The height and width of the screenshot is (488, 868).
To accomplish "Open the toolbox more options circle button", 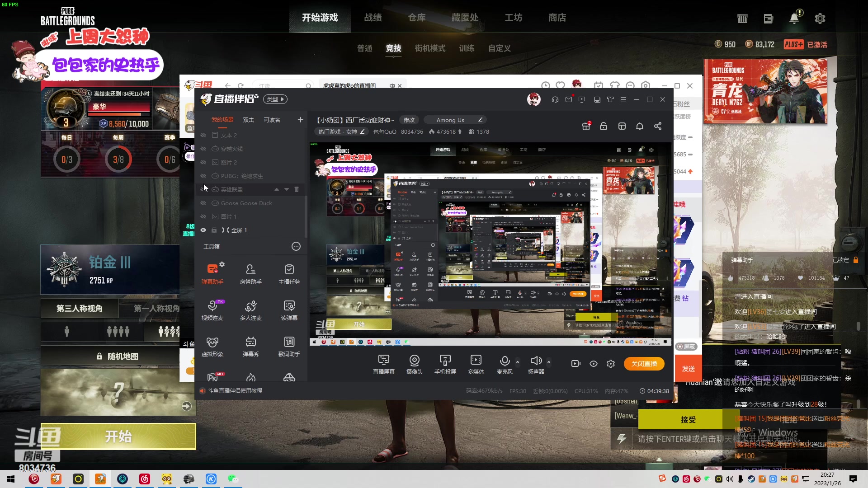I will 296,246.
